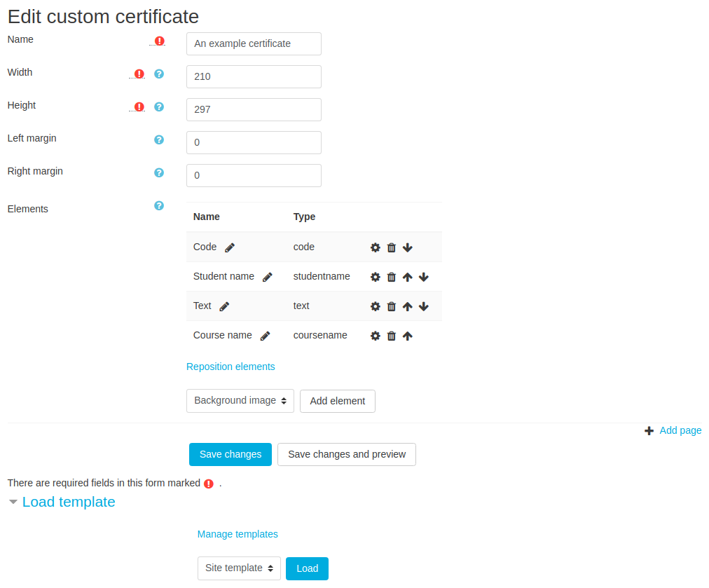Click inside the Name input field
The image size is (709, 588).
(x=253, y=43)
